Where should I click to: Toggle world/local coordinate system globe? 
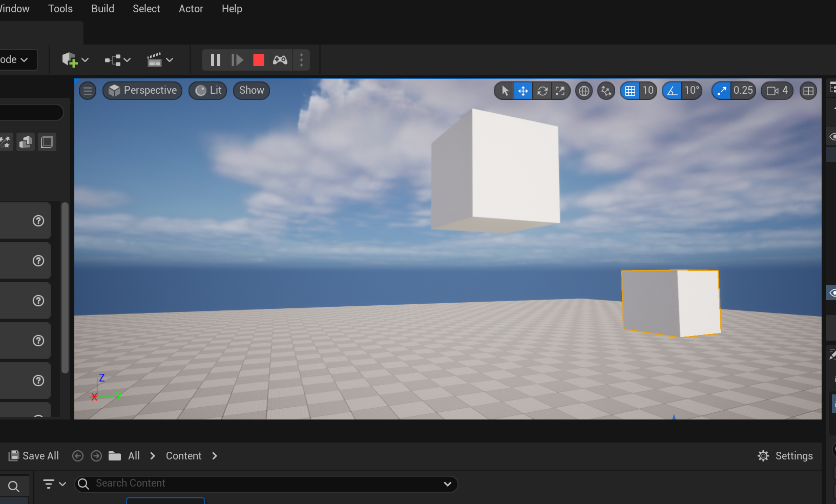tap(583, 91)
